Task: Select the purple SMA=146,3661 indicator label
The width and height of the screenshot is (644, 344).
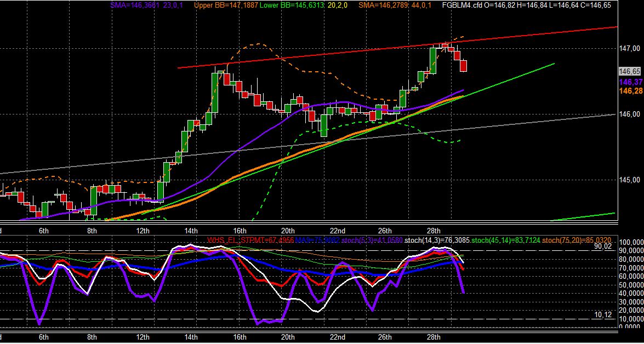Action: click(x=134, y=5)
